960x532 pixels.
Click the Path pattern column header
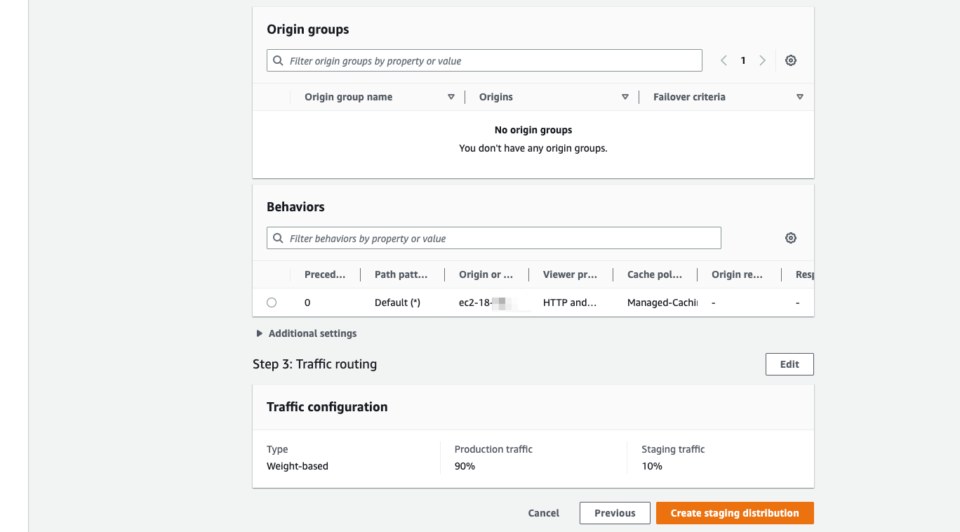[400, 275]
